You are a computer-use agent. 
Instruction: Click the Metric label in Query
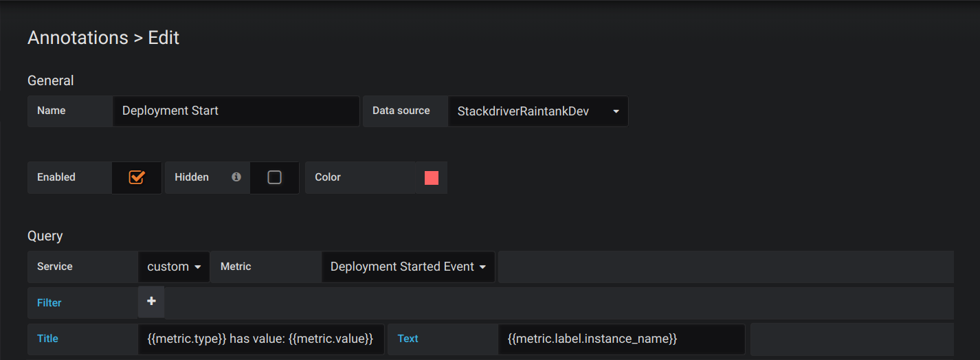point(236,267)
